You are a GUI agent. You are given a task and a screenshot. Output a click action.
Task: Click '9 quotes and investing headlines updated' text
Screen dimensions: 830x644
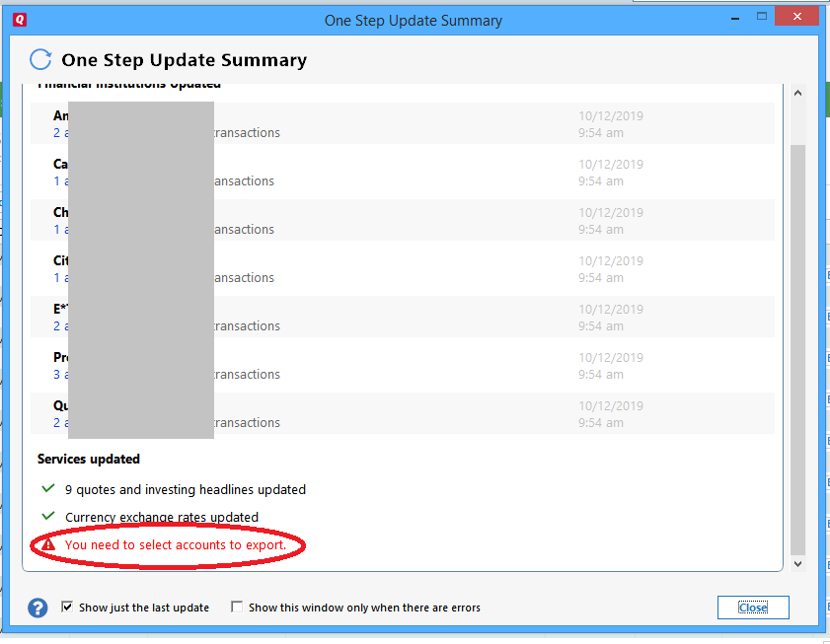186,490
